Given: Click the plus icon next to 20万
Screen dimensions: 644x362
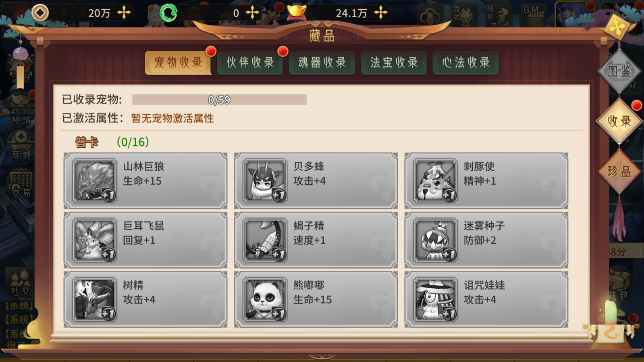Looking at the screenshot, I should 124,13.
